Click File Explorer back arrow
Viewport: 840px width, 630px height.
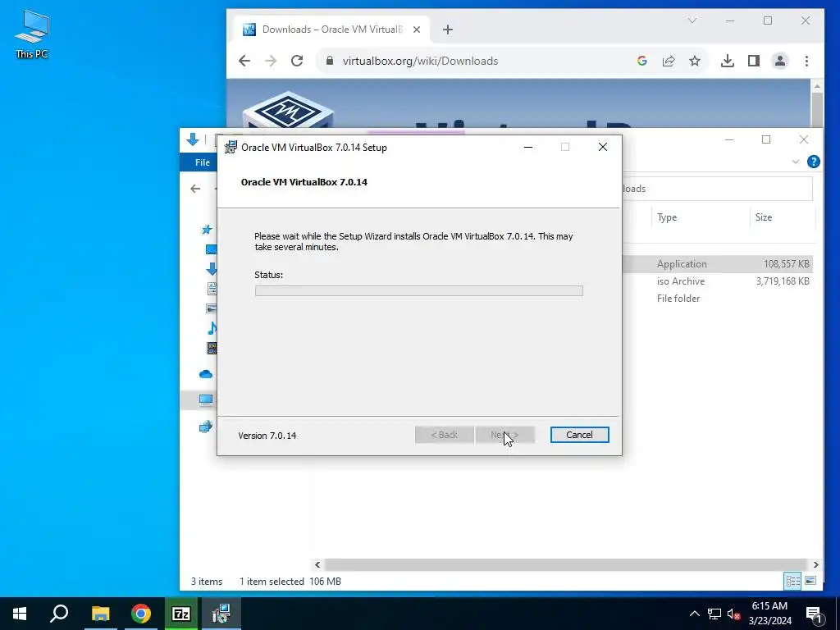(195, 189)
